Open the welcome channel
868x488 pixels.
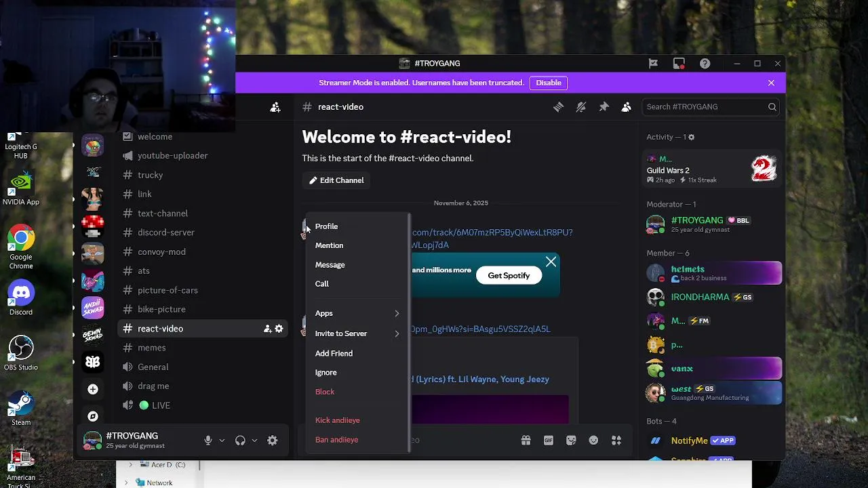pyautogui.click(x=155, y=137)
